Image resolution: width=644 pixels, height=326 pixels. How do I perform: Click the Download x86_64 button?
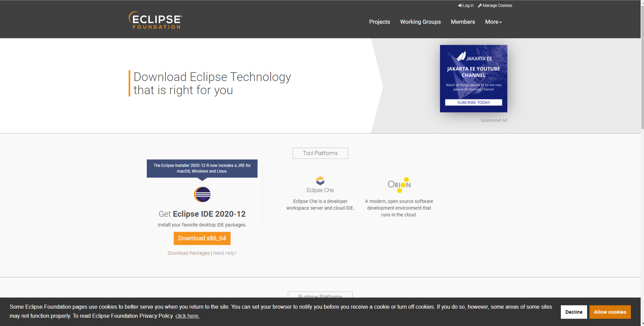(x=202, y=238)
